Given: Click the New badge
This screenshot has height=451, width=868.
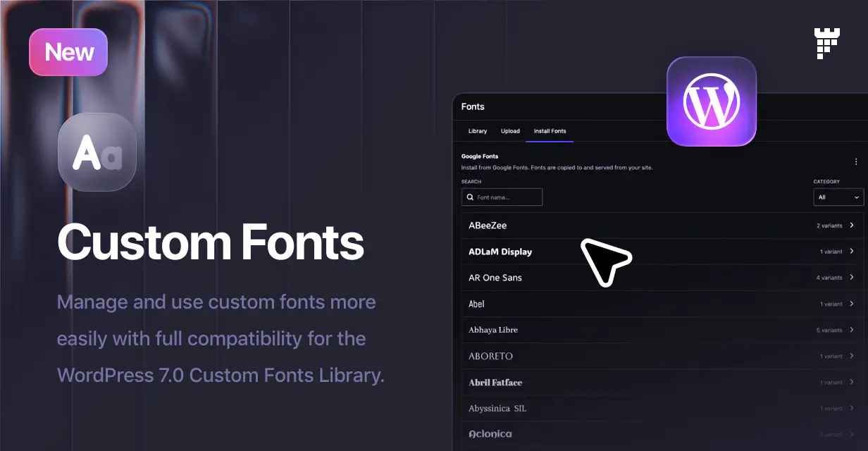Looking at the screenshot, I should (x=68, y=52).
